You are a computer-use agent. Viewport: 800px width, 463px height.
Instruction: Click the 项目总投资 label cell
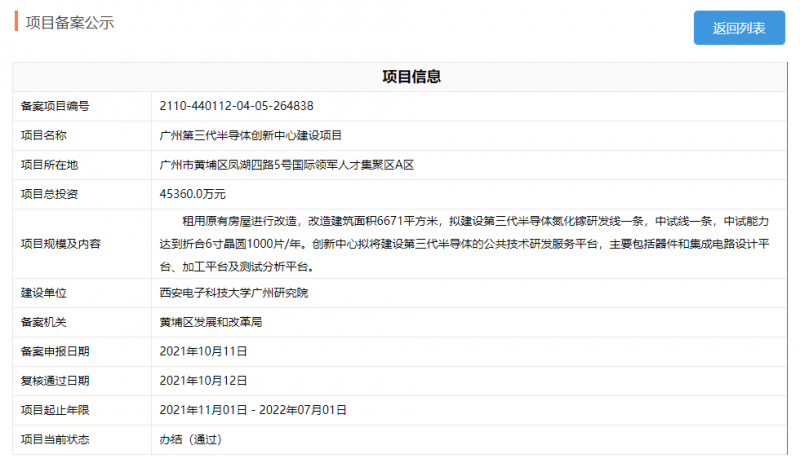(50, 193)
